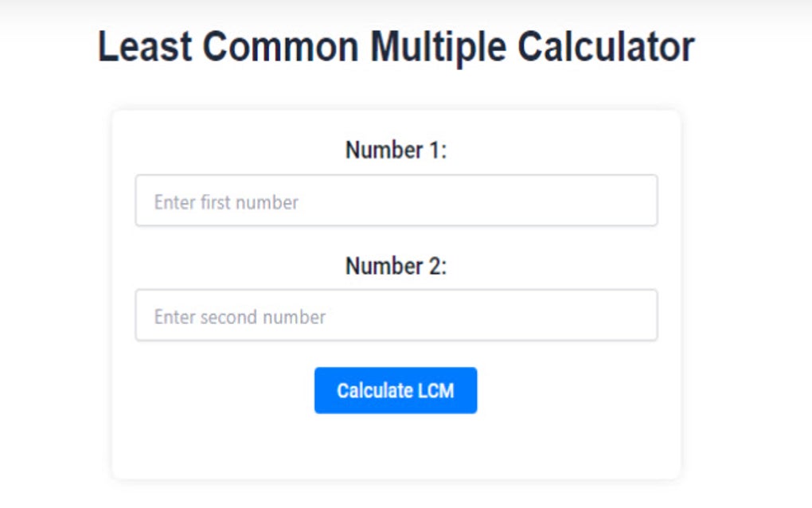This screenshot has width=812, height=508.
Task: Click the 'Number 1:' label
Action: pos(396,150)
